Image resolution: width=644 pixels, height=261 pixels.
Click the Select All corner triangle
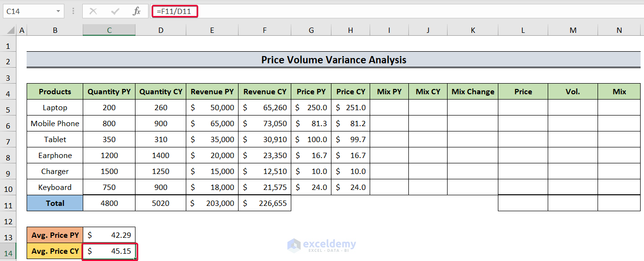10,30
